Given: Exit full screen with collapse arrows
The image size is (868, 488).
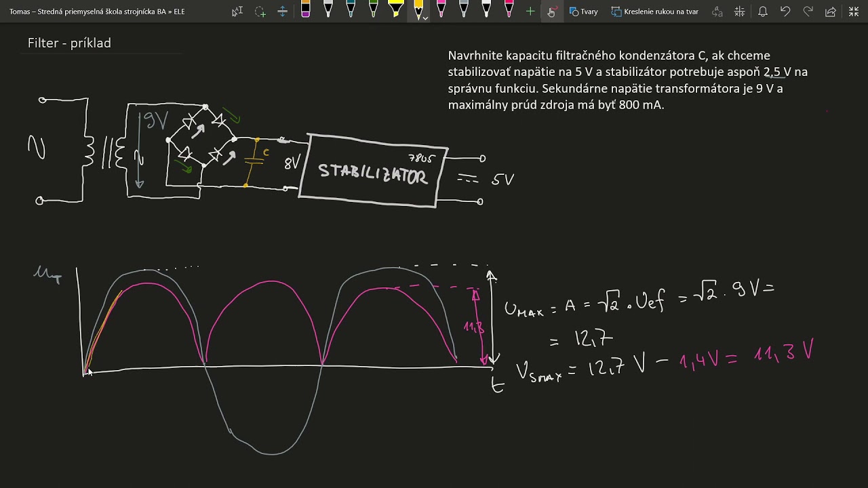Looking at the screenshot, I should (854, 12).
